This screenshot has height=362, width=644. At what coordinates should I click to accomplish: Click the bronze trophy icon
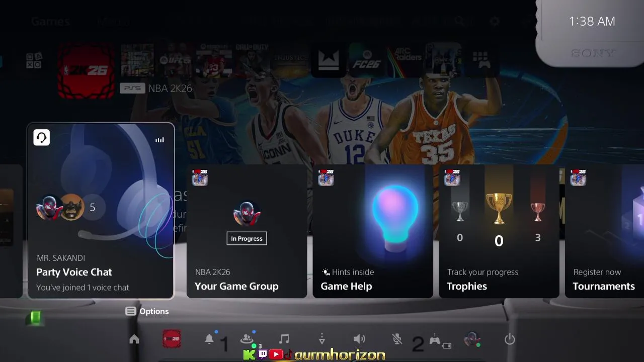(x=538, y=212)
